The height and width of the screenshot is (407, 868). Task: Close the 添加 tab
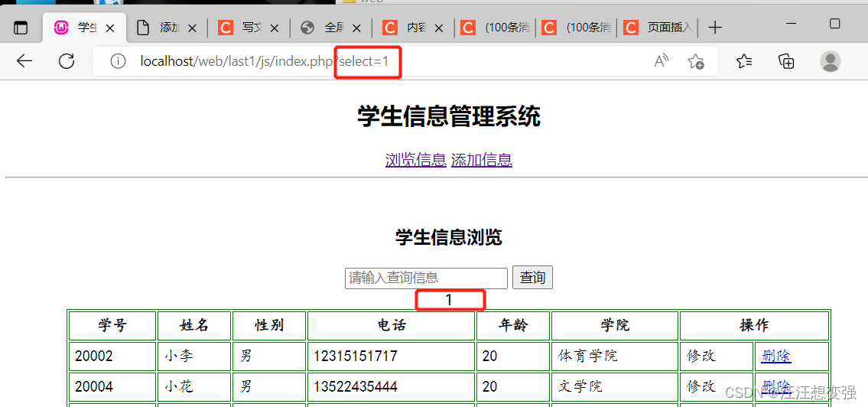pos(192,28)
